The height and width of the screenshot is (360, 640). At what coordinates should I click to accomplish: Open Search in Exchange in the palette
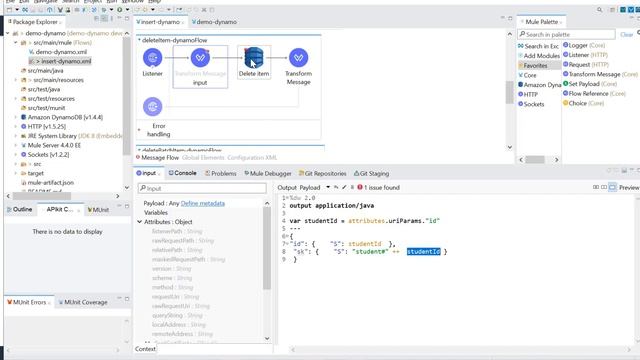tap(538, 46)
